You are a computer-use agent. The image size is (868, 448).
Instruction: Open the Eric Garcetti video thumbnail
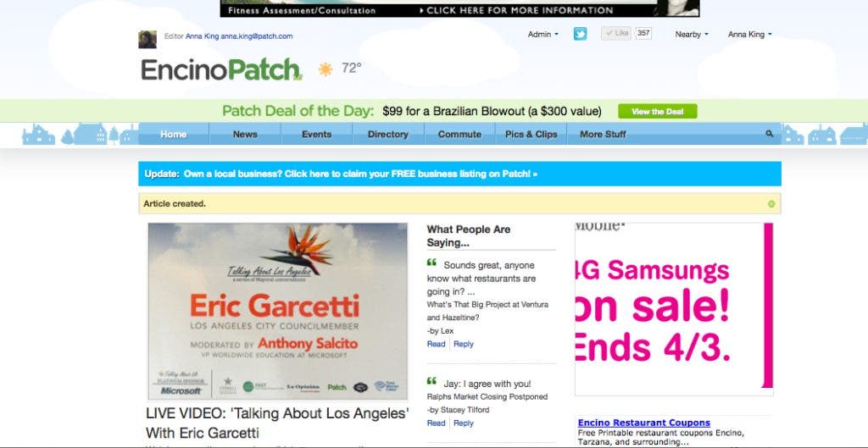[x=278, y=311]
